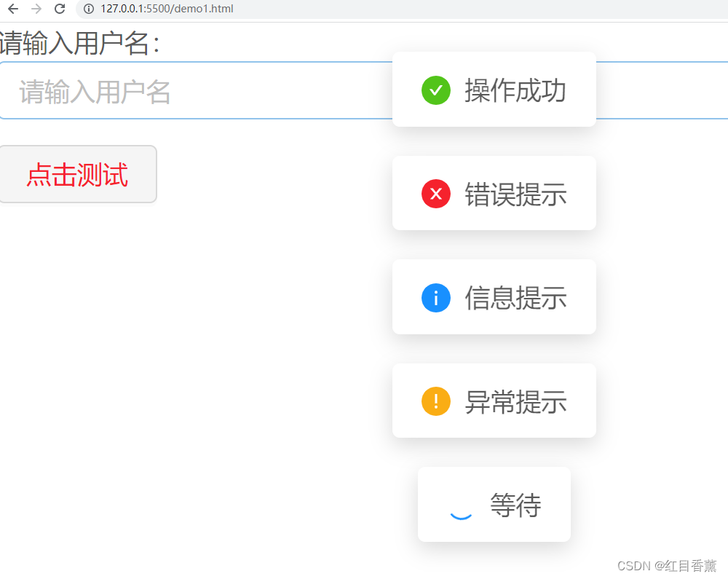
Task: Click the browser back arrow icon
Action: click(x=12, y=9)
